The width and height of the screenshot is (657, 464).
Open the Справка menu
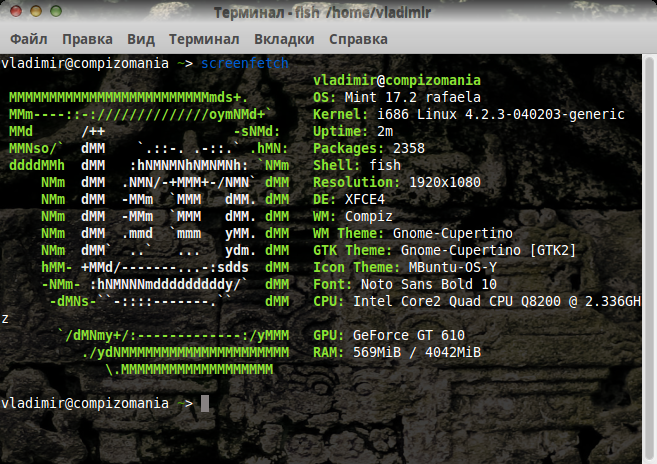(358, 39)
